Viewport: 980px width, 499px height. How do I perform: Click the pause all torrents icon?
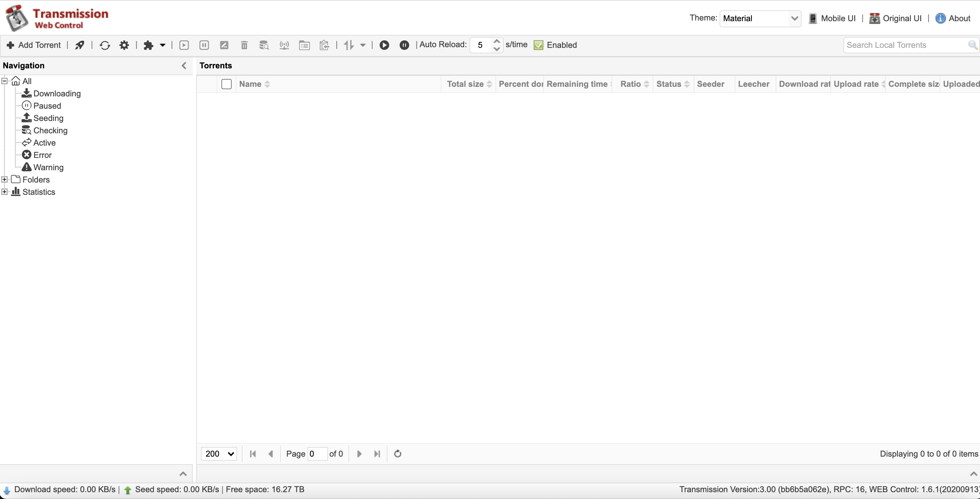tap(404, 45)
